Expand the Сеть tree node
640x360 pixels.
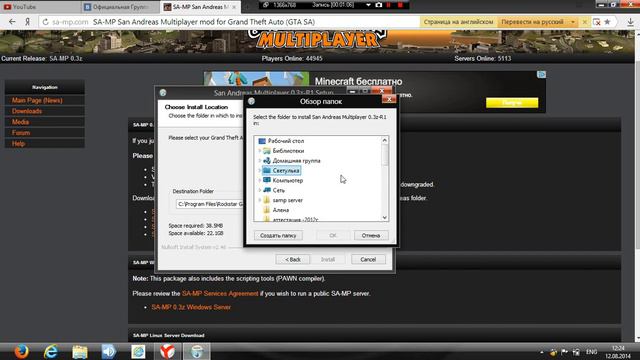pos(260,190)
